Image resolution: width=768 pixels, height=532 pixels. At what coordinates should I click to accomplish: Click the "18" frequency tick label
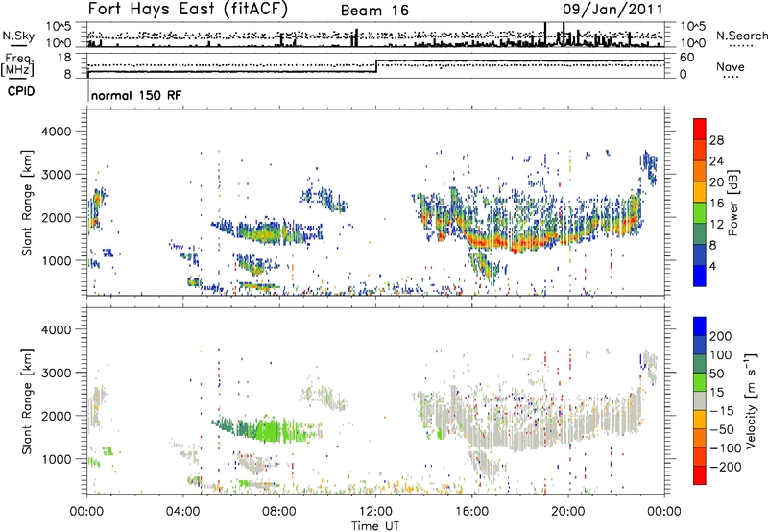(x=64, y=58)
